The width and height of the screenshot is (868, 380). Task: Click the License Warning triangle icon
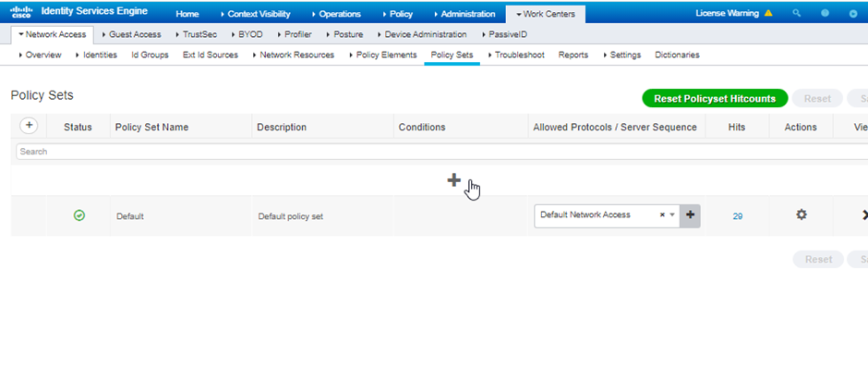point(767,13)
